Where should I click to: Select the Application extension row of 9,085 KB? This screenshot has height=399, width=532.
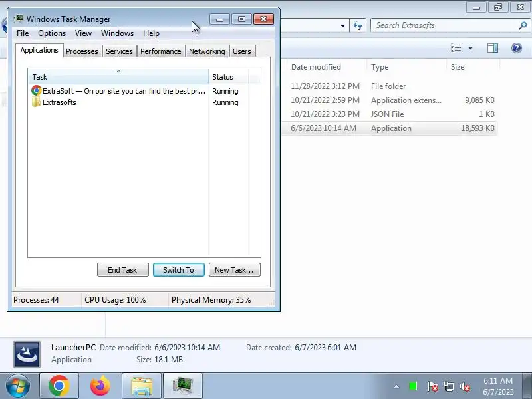[x=390, y=100]
